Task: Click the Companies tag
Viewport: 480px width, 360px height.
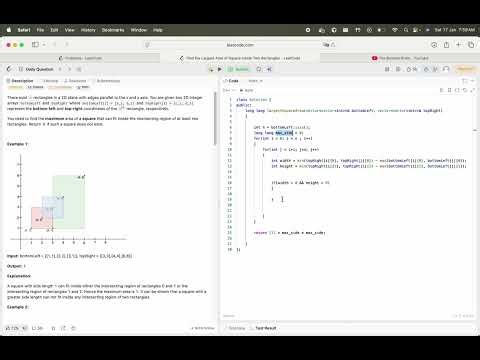Action: [x=60, y=87]
